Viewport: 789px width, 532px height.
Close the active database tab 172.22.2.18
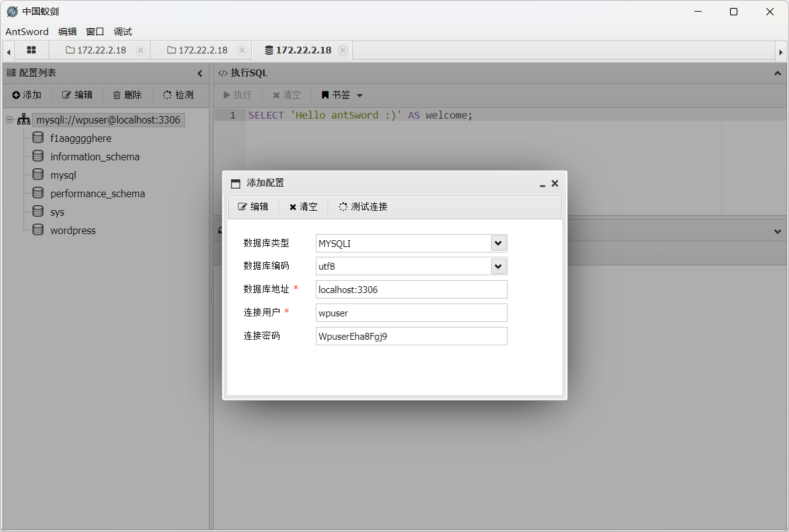pos(343,50)
